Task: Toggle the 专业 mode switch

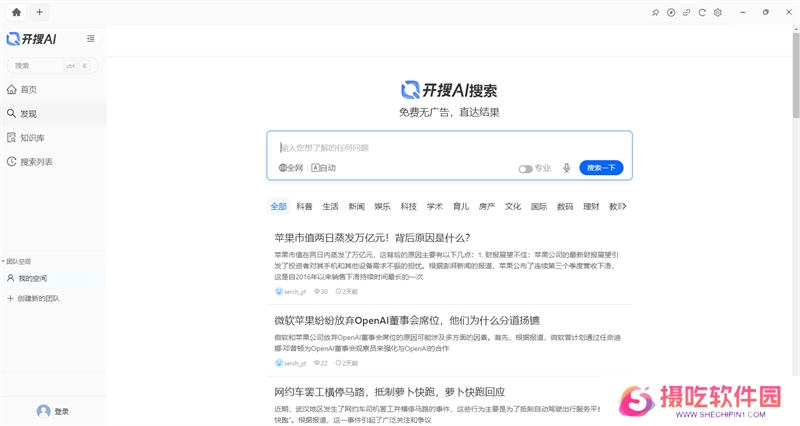Action: (526, 168)
